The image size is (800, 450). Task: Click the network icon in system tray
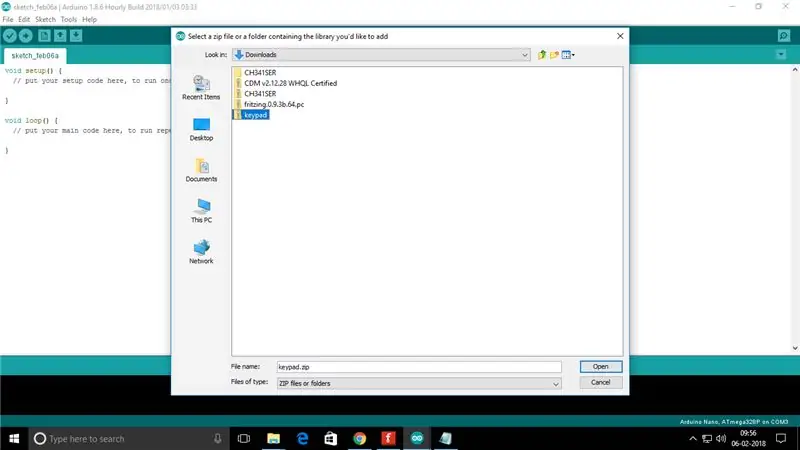tap(707, 439)
